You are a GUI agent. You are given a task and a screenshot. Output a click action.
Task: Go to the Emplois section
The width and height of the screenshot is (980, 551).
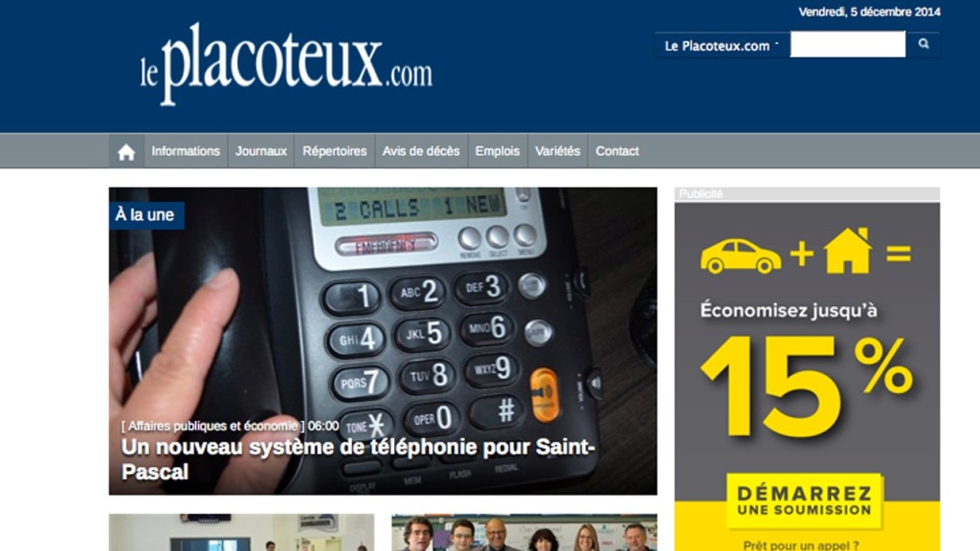(x=497, y=151)
